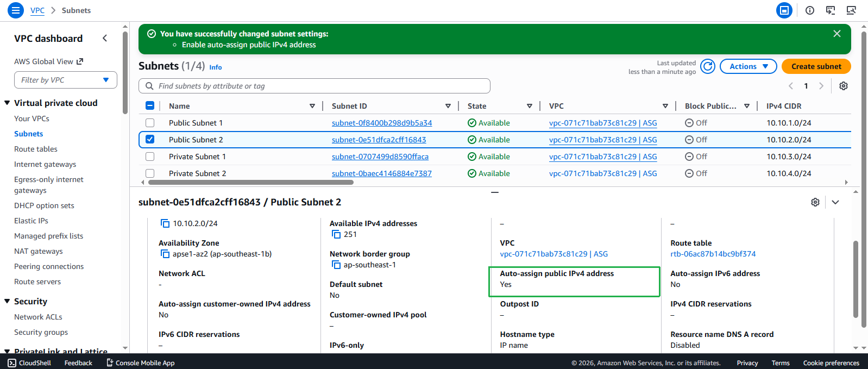868x369 pixels.
Task: Dismiss the green success banner
Action: pyautogui.click(x=837, y=34)
